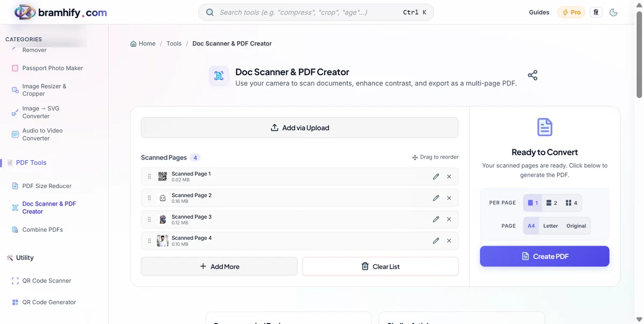Screen dimensions: 644x324
Task: Go to Tools breadcrumb
Action: click(174, 44)
